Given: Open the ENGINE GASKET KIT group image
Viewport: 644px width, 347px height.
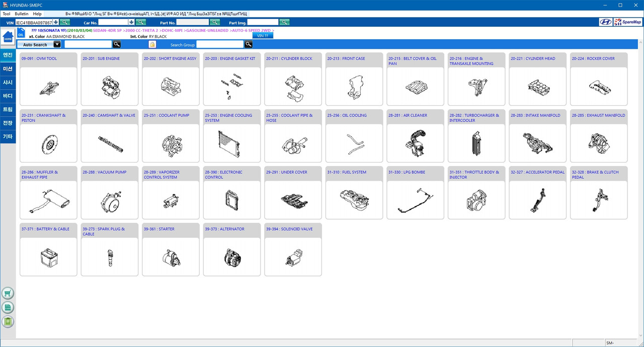Looking at the screenshot, I should click(x=232, y=86).
